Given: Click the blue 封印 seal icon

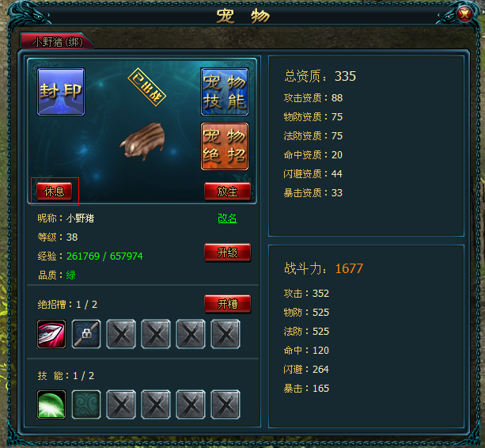Looking at the screenshot, I should (x=61, y=92).
